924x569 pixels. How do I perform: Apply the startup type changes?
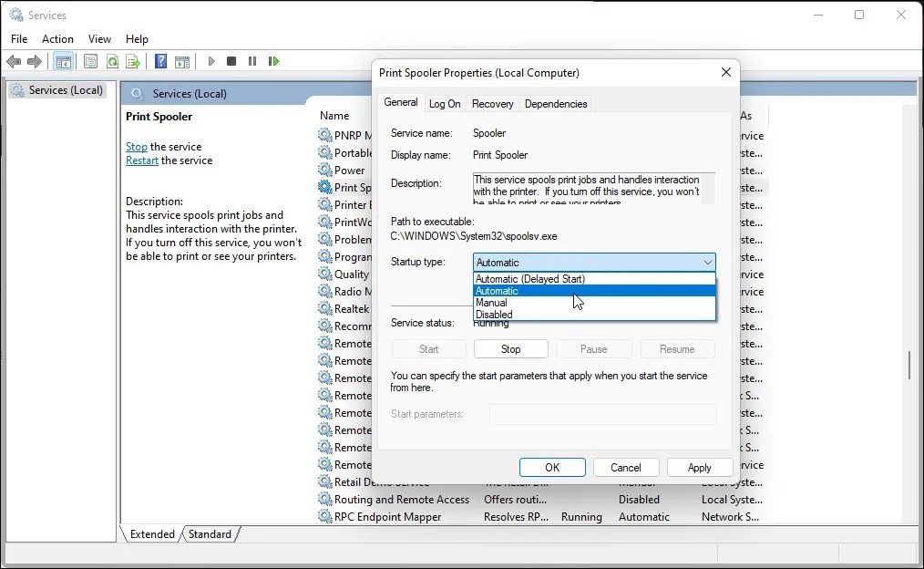pyautogui.click(x=699, y=467)
